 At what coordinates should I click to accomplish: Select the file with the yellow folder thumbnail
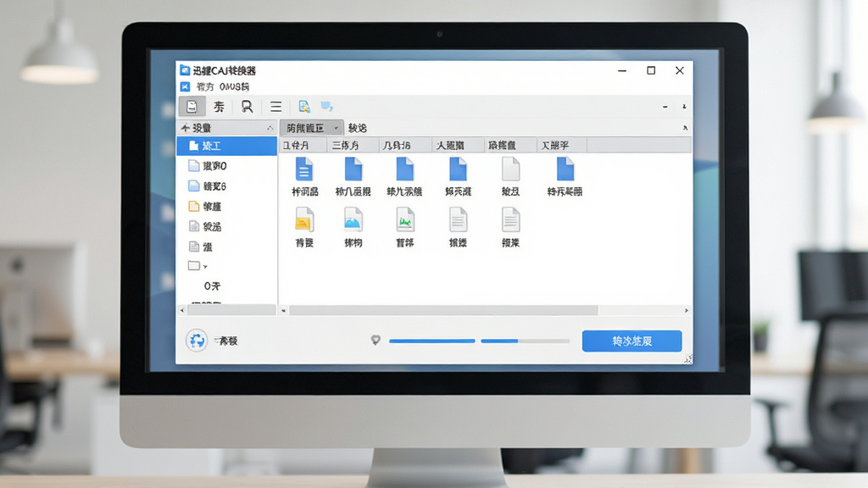click(304, 219)
